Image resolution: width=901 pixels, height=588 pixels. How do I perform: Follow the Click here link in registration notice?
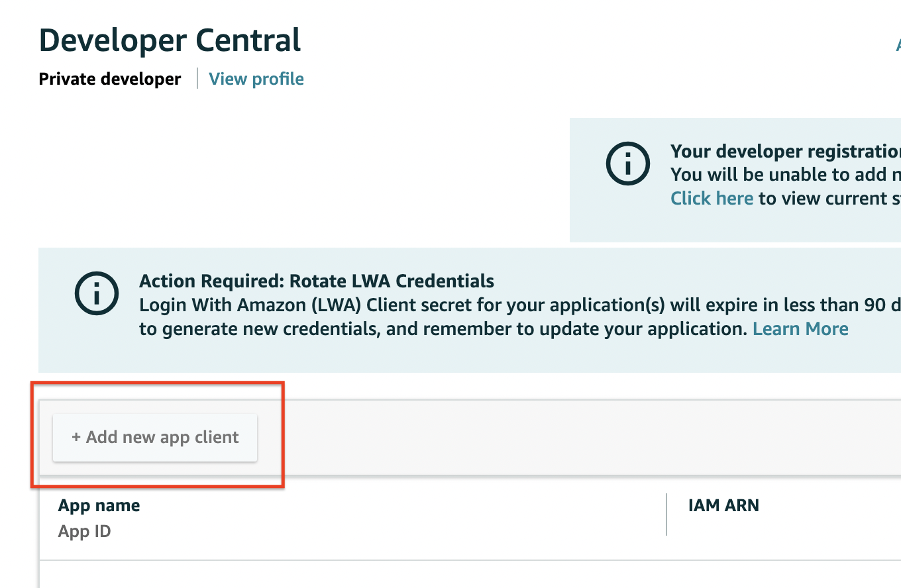(x=712, y=198)
